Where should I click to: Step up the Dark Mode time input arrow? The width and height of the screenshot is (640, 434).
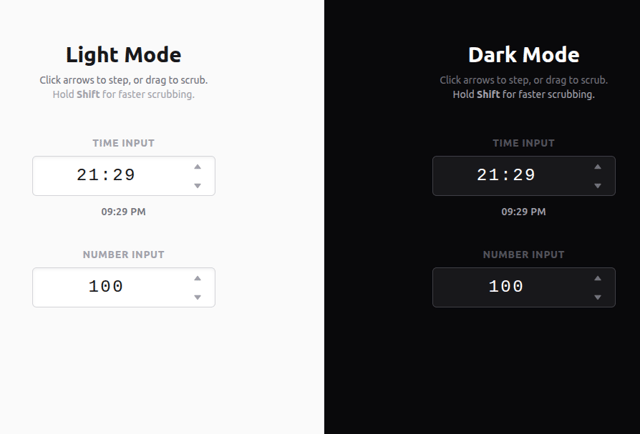[x=598, y=167]
